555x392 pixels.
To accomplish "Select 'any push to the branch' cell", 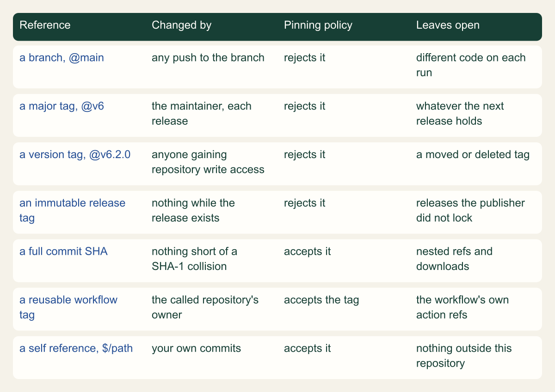I will (x=208, y=58).
